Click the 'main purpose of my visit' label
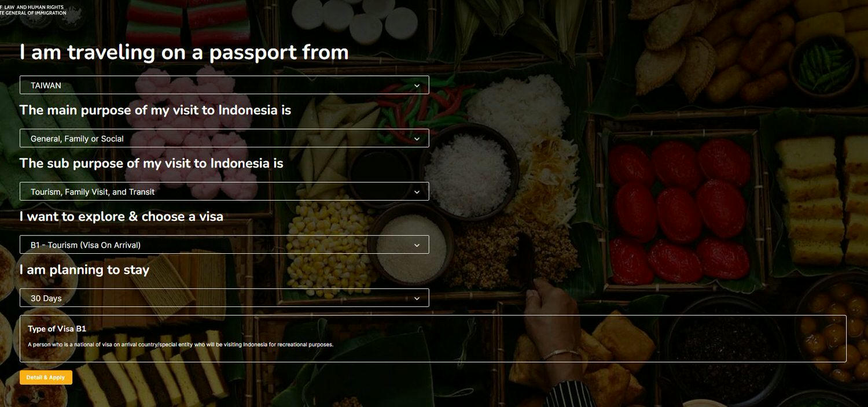The height and width of the screenshot is (407, 868). [x=155, y=110]
